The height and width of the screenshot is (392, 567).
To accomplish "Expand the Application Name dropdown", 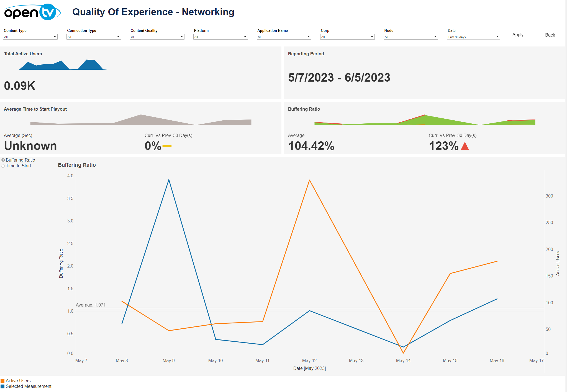I will pos(284,37).
